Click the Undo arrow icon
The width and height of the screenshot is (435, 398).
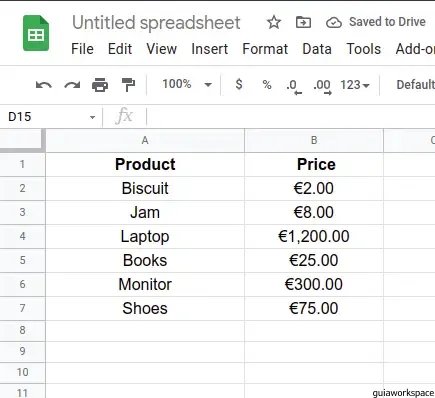44,85
